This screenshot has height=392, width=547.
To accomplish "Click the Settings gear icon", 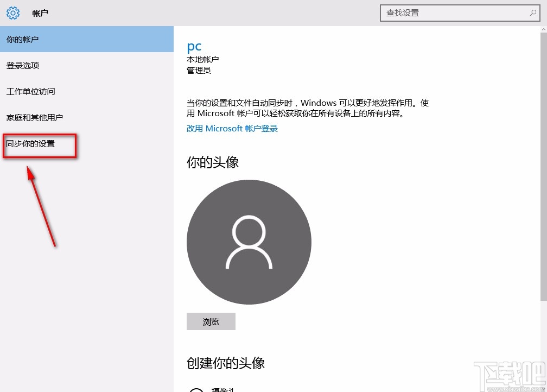I will 12,12.
